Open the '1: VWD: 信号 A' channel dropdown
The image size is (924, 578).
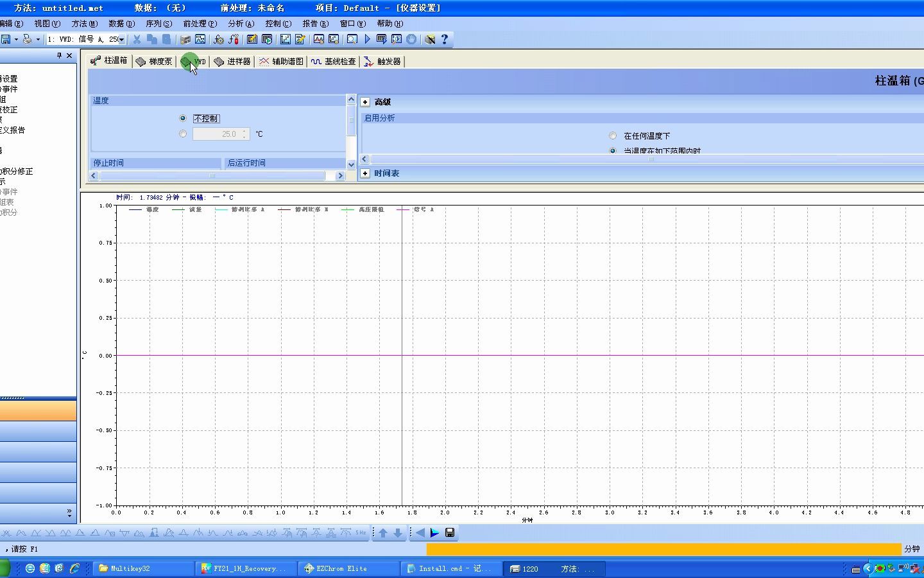click(121, 39)
